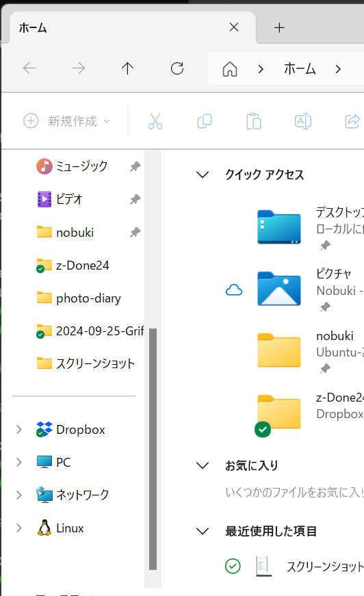Screen dimensions: 364x596
Task: Click the pin icon beside ビデオ
Action: point(135,199)
